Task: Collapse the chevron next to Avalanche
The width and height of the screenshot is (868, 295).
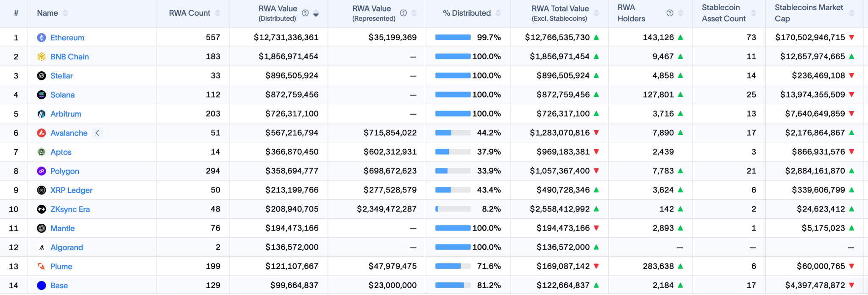Action: (97, 133)
